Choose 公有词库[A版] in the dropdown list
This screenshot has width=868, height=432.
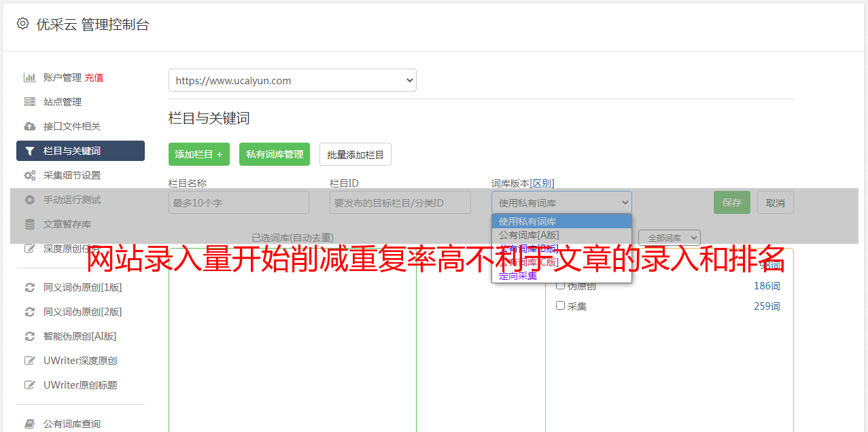click(x=561, y=235)
